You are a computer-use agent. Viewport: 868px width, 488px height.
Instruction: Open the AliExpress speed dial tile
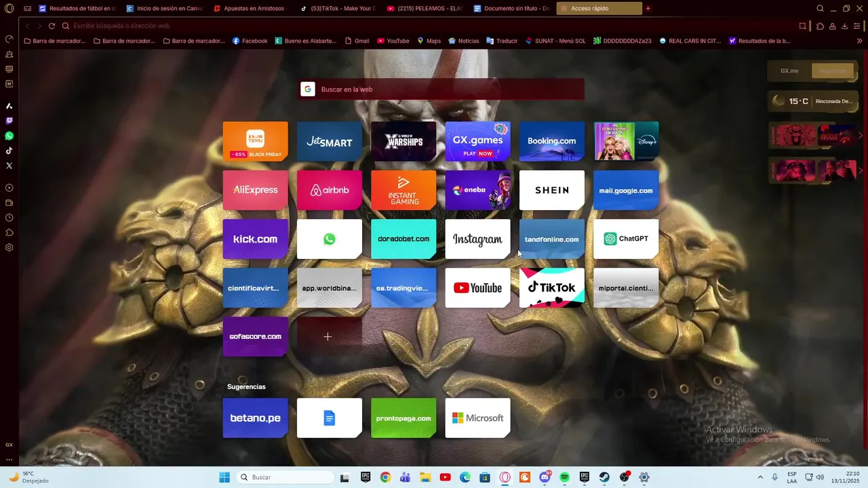click(255, 190)
